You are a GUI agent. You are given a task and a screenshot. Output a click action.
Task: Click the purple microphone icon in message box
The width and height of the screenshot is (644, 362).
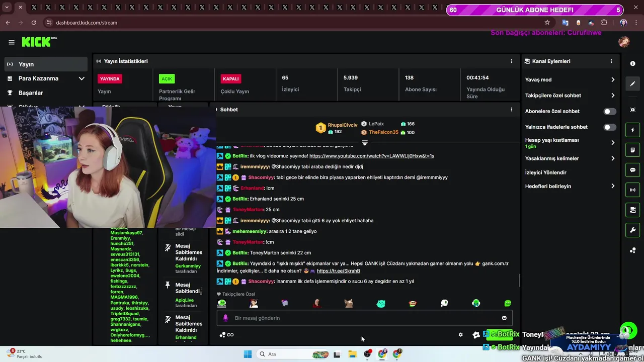pos(225,318)
